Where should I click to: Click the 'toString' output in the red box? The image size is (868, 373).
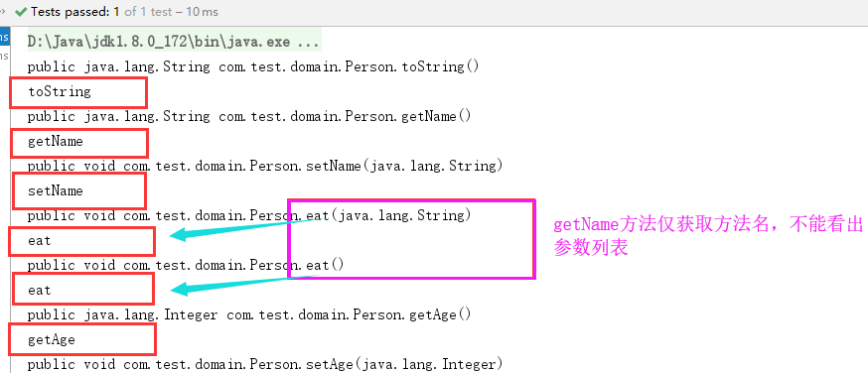60,91
